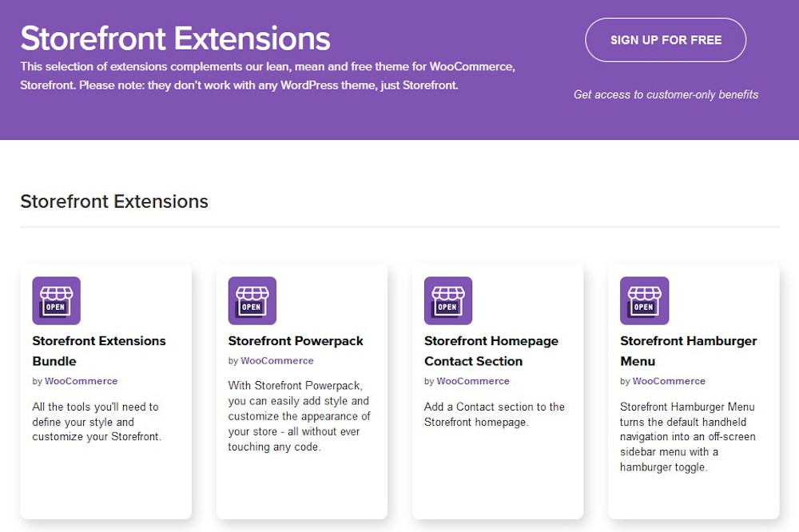Open the Storefront Extensions Bundle title
Screen dimensions: 799x532
pyautogui.click(x=99, y=351)
